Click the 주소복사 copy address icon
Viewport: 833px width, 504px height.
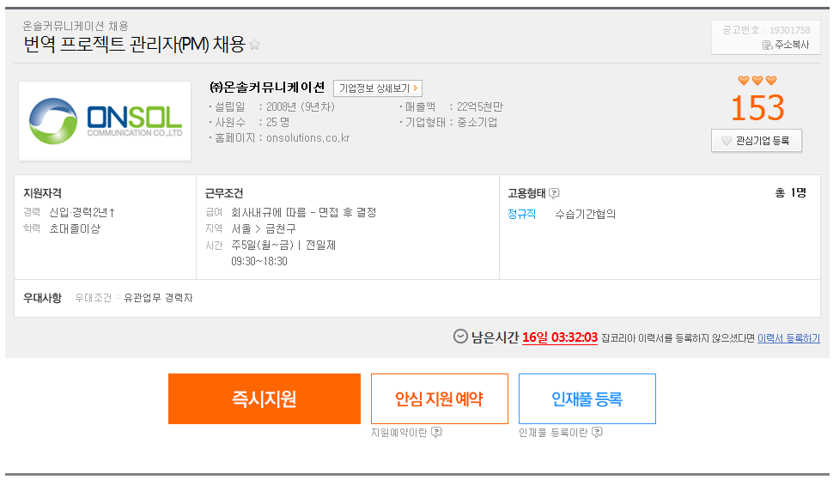coord(767,46)
